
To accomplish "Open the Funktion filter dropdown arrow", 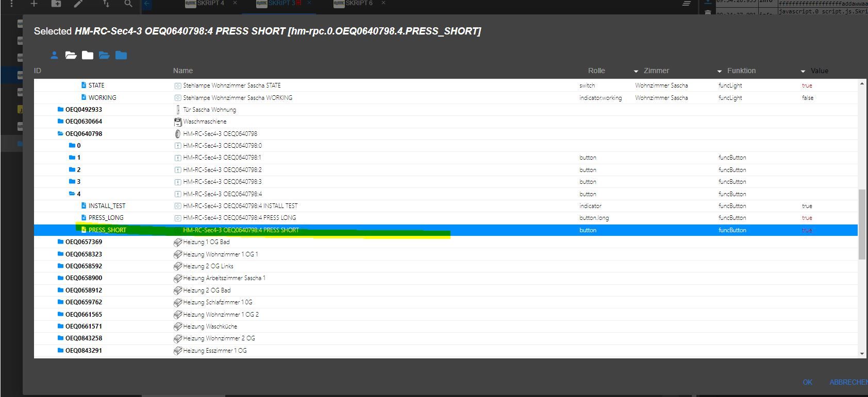I will (803, 71).
